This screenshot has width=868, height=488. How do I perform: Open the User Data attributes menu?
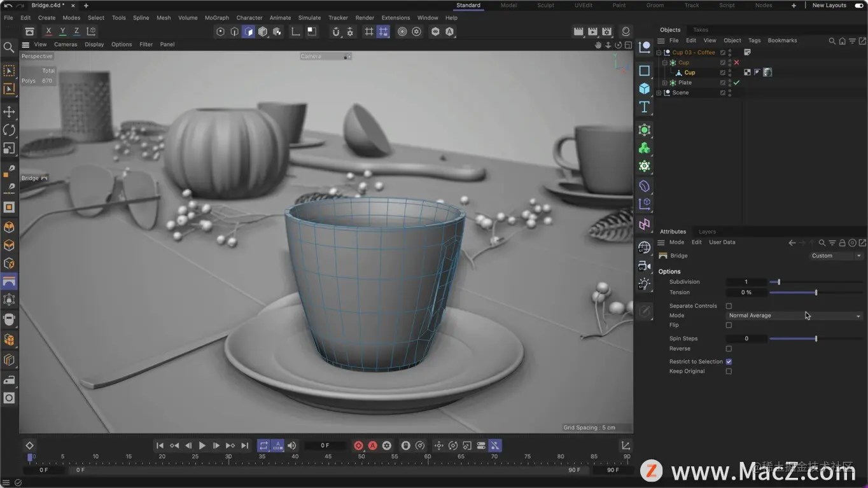point(722,242)
